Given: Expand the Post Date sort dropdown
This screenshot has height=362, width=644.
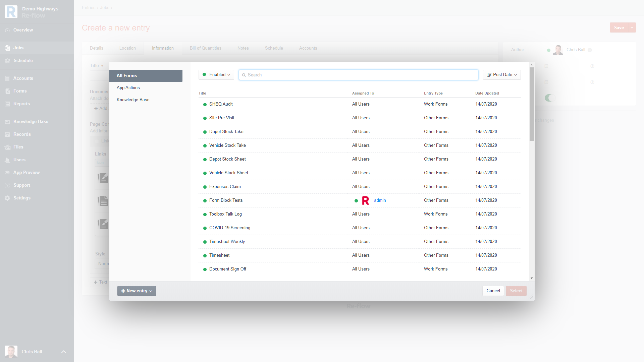Looking at the screenshot, I should click(502, 75).
